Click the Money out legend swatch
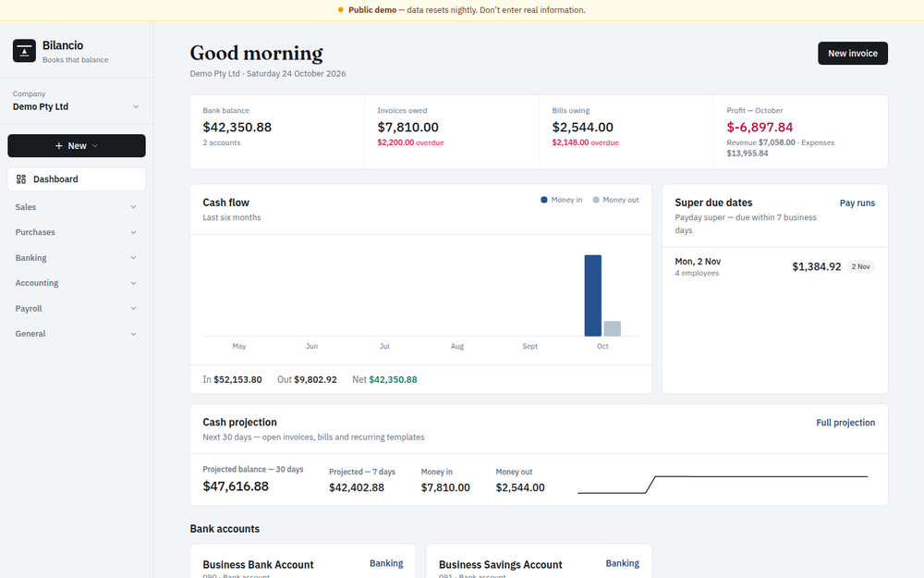Viewport: 924px width, 578px height. (596, 200)
